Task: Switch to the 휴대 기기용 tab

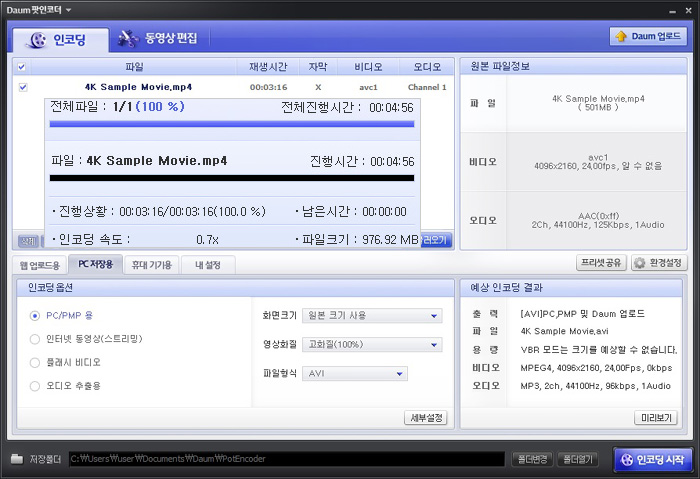Action: click(x=151, y=265)
